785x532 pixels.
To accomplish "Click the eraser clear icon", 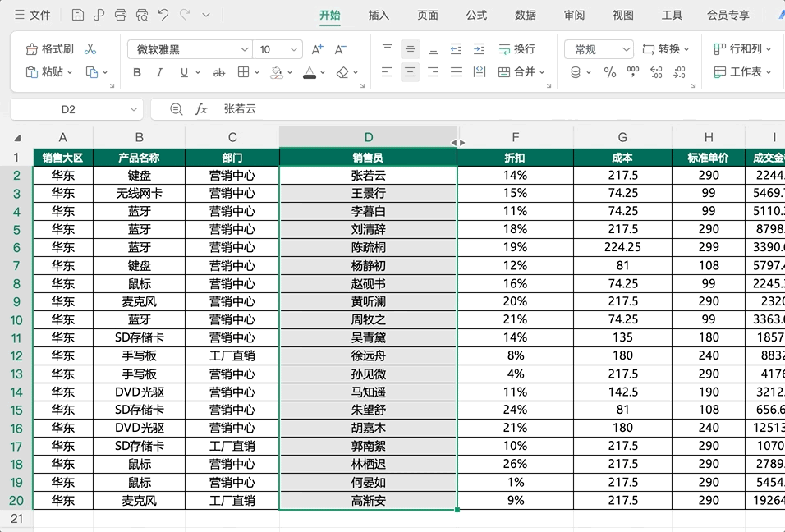I will coord(342,72).
